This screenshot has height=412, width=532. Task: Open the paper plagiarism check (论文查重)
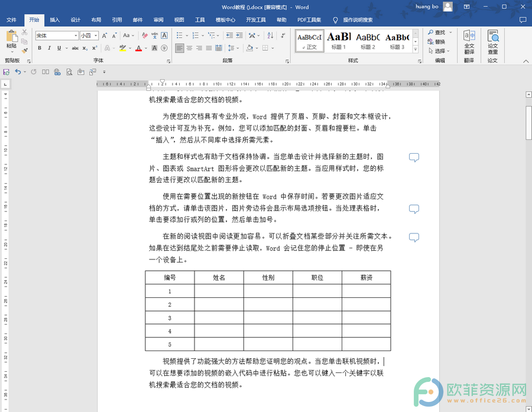pyautogui.click(x=492, y=42)
